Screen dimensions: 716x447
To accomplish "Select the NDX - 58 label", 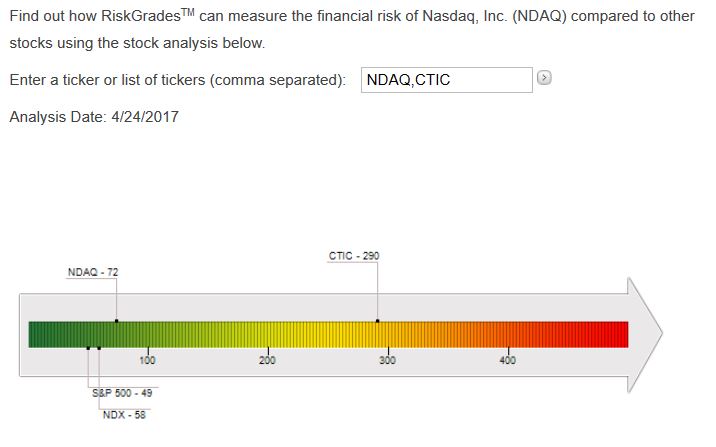I will coord(125,415).
